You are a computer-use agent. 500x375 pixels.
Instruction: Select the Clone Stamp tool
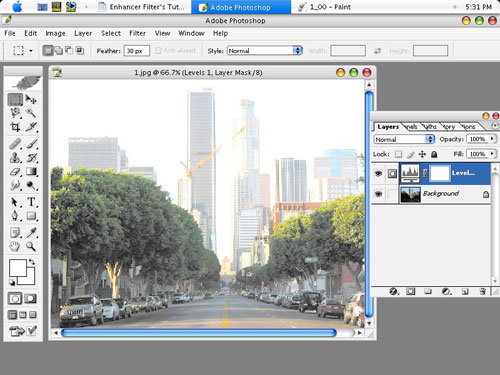(x=15, y=158)
